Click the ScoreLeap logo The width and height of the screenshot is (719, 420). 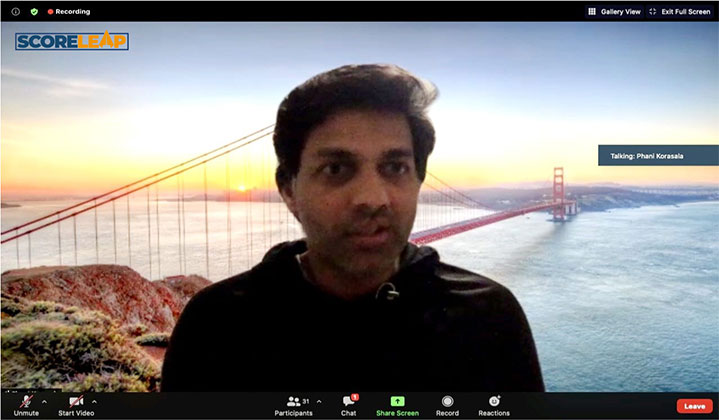71,41
